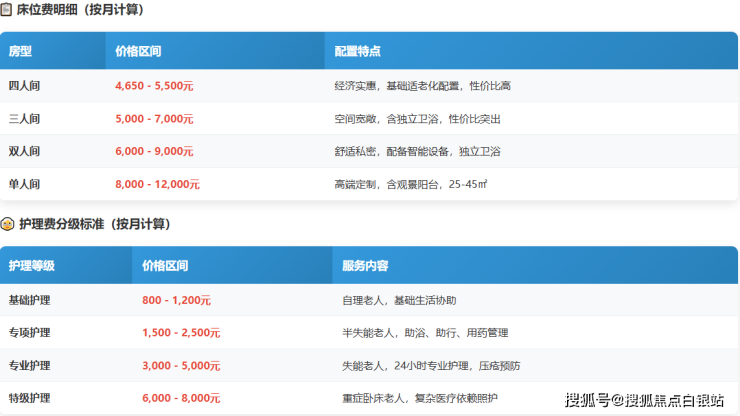Click the 配置特点 column header
Screen dimensions: 740x416
(357, 51)
